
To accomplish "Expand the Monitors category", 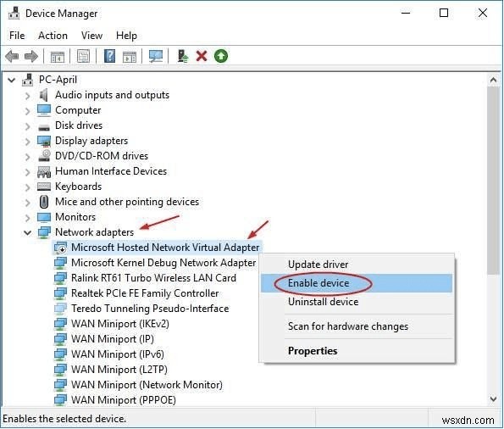I will click(28, 218).
